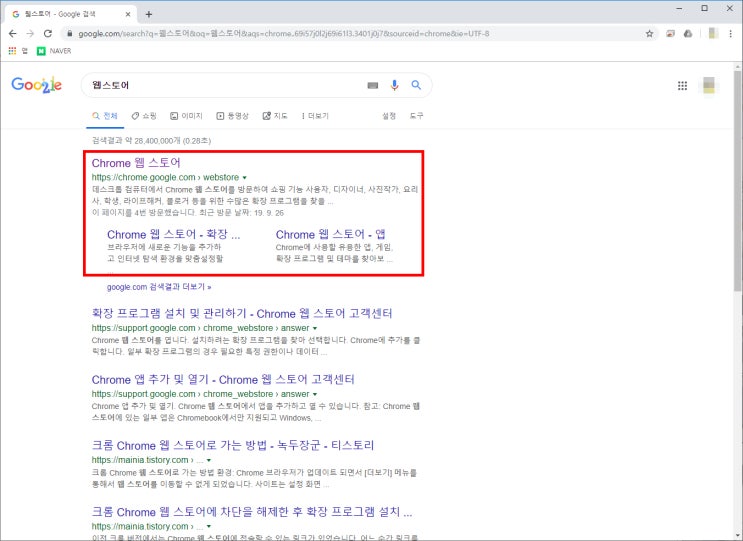Open the Google account avatar
Image resolution: width=743 pixels, height=541 pixels.
[709, 85]
